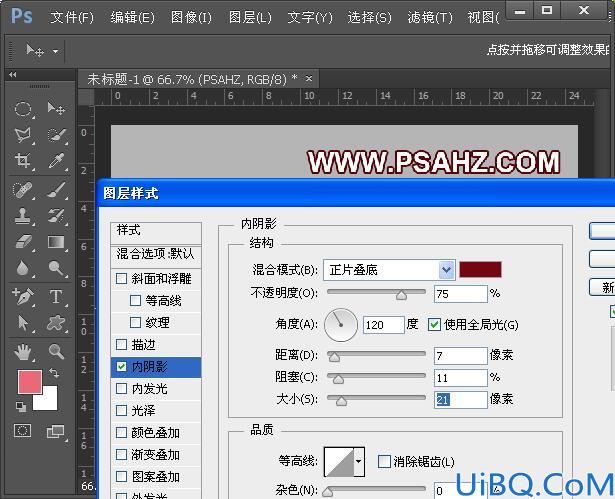Viewport: 615px width, 499px height.
Task: Select the Custom Shape tool
Action: tap(56, 323)
